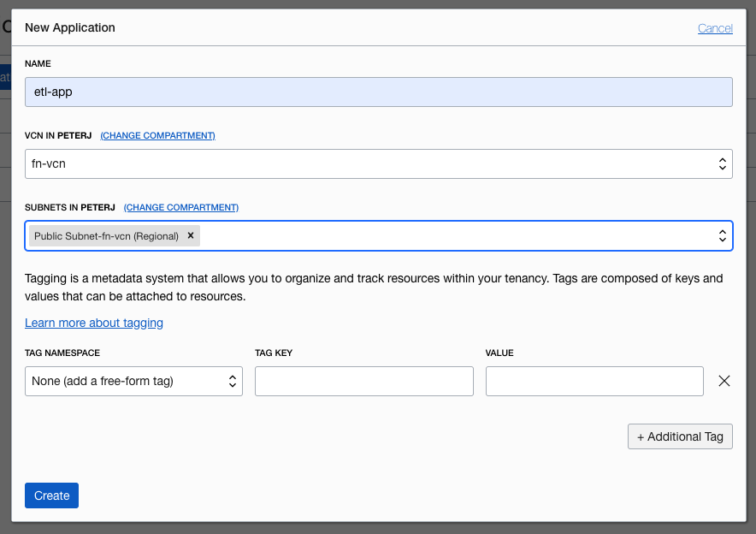The width and height of the screenshot is (756, 534).
Task: Expand the Tag Namespace free-form dropdown
Action: 133,382
